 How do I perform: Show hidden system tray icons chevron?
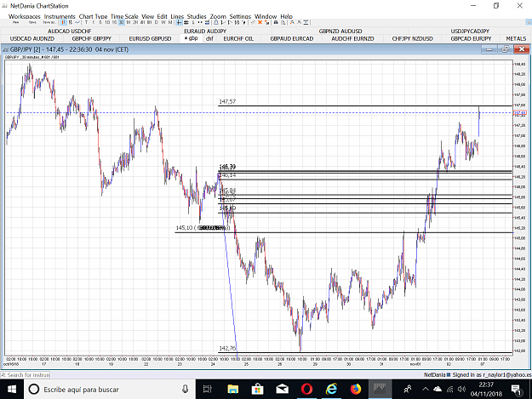click(x=425, y=389)
